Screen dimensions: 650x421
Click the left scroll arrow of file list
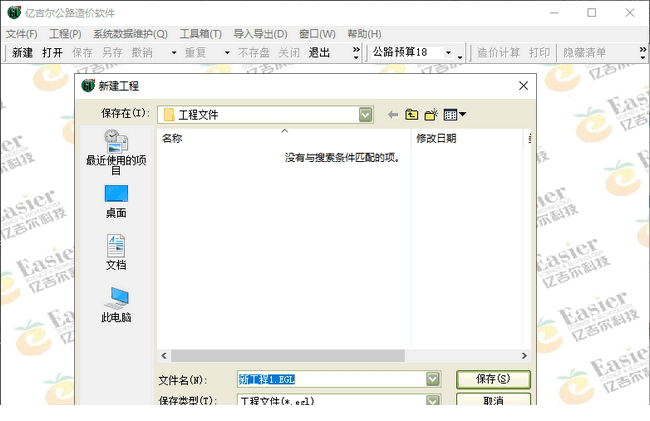coord(164,356)
